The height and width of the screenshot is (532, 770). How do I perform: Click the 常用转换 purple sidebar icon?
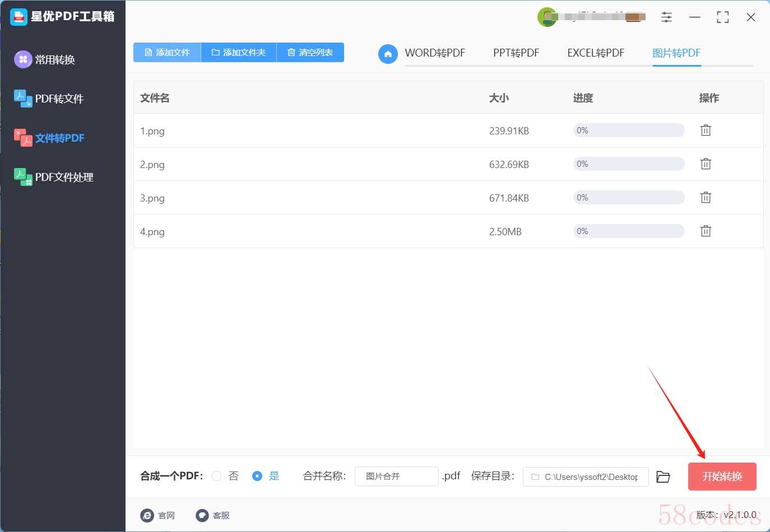pyautogui.click(x=23, y=59)
